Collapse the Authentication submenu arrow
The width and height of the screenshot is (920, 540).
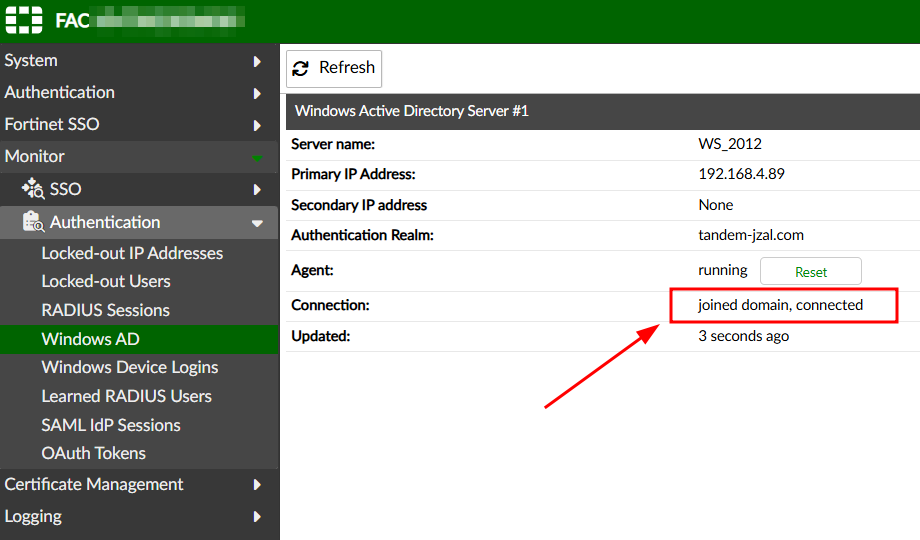(x=257, y=223)
